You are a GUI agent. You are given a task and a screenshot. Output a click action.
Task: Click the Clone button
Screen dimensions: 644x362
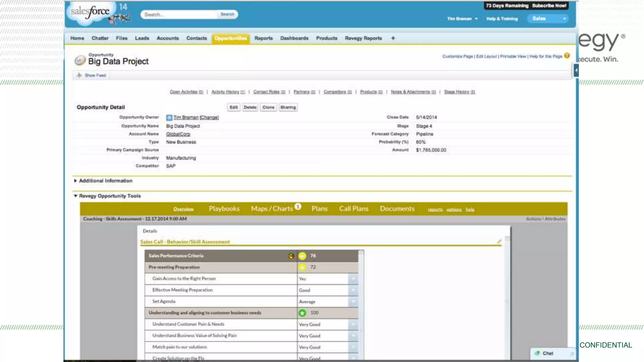(268, 107)
